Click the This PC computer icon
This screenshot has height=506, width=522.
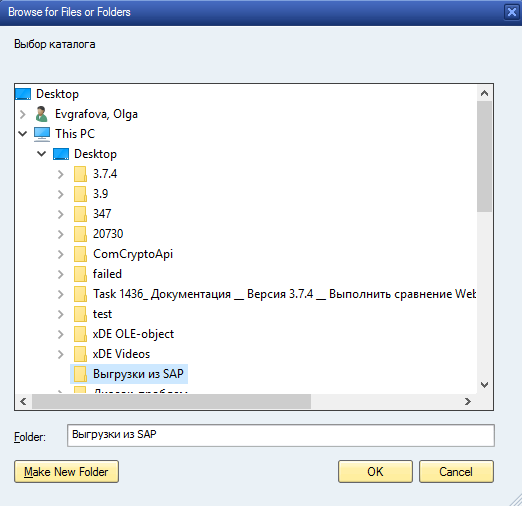pos(42,134)
